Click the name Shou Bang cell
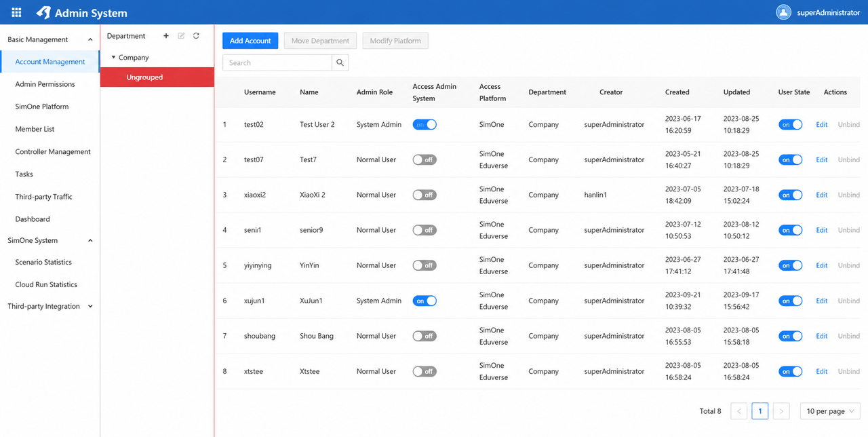 [317, 336]
